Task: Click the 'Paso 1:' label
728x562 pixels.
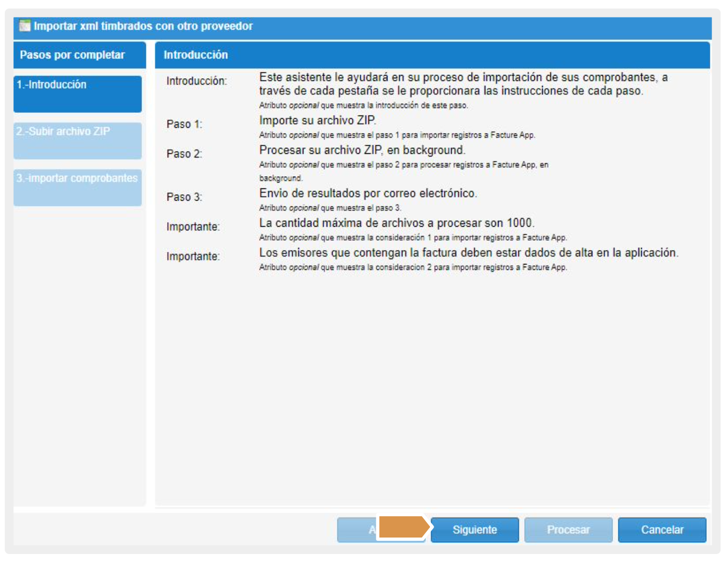Action: coord(184,124)
